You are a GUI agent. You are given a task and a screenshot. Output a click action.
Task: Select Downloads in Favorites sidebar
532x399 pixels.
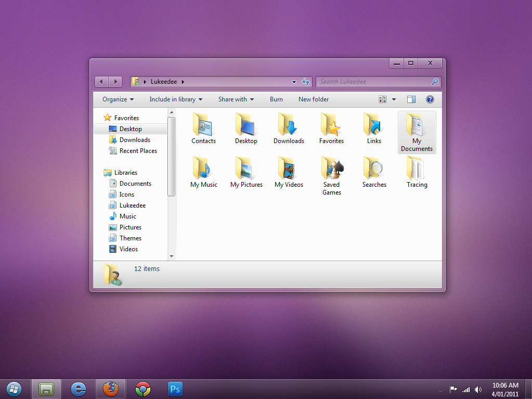pos(135,140)
